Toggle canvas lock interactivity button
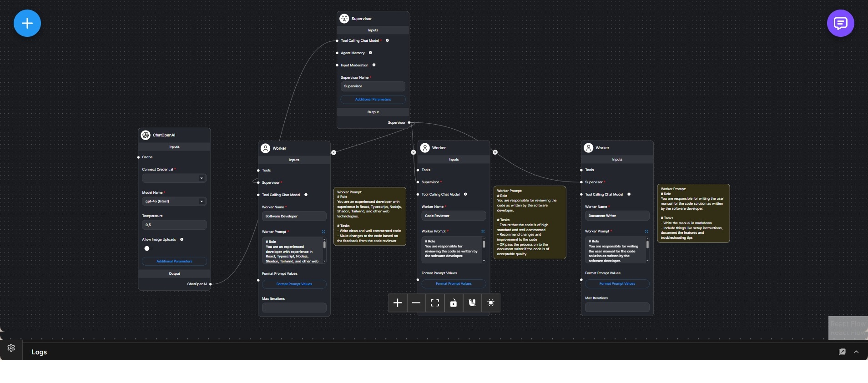This screenshot has height=383, width=868. [454, 303]
